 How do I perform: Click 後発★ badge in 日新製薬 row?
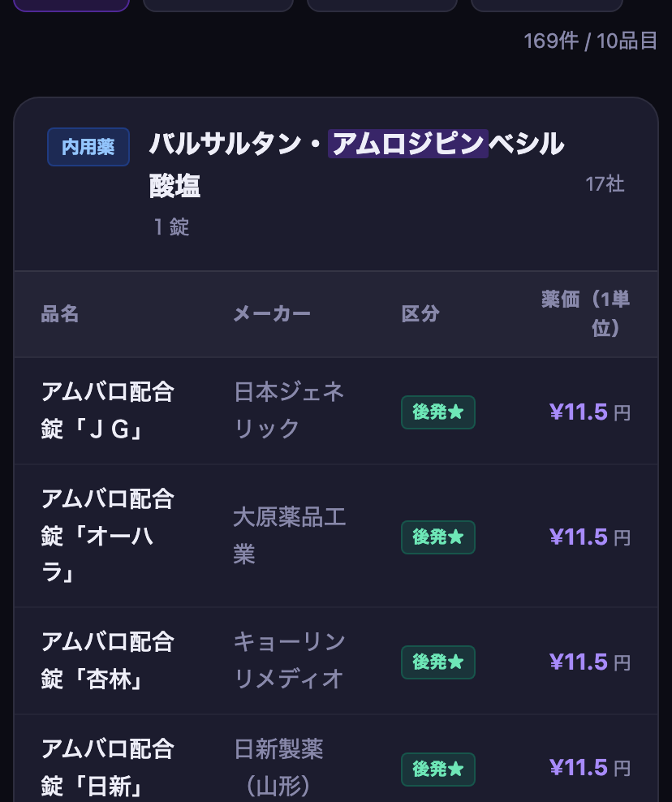coord(437,770)
